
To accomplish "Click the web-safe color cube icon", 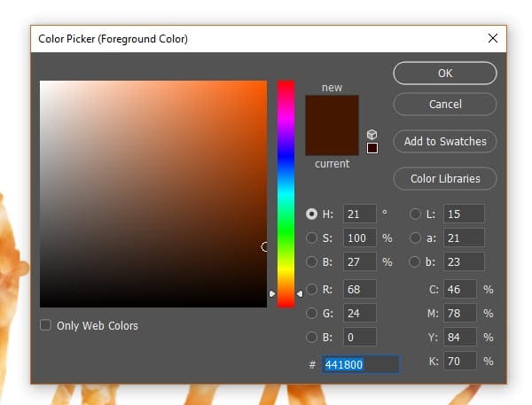I will click(x=372, y=135).
